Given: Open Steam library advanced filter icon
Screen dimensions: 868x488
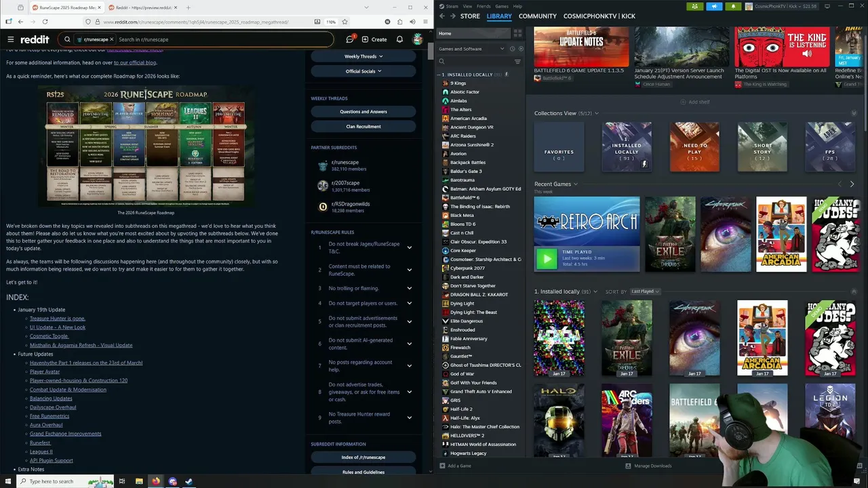Looking at the screenshot, I should [517, 62].
